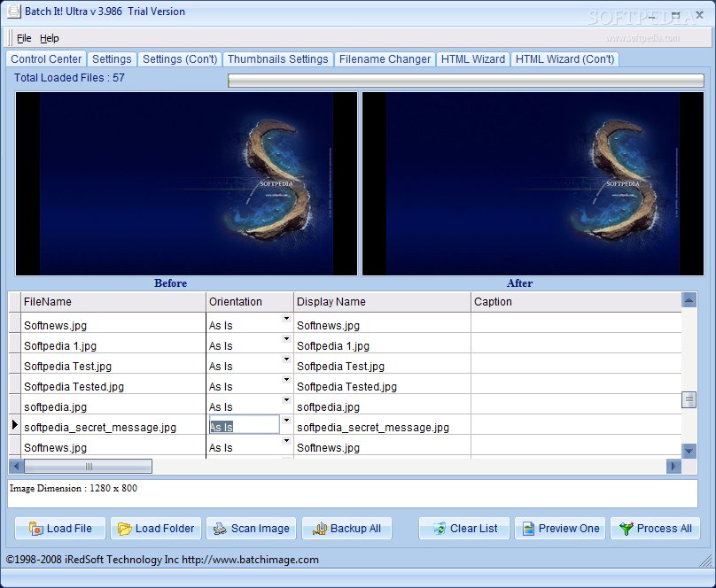Viewport: 716px width, 588px height.
Task: Open the Settings (Con't) tab
Action: pos(180,59)
